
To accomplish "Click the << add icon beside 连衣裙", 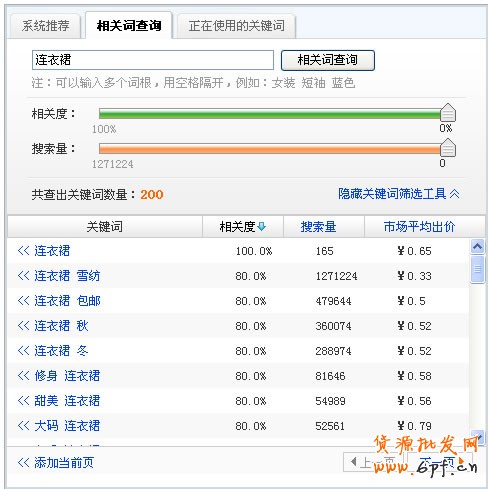I will [x=23, y=251].
